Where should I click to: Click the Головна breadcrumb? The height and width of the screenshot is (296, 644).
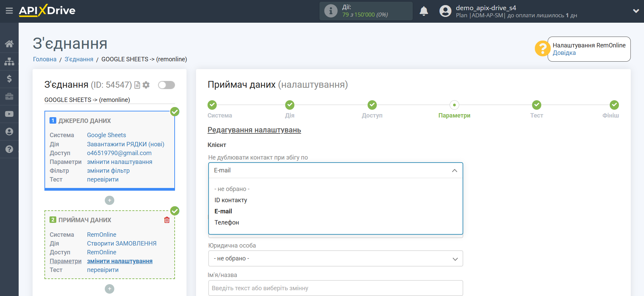[x=44, y=59]
